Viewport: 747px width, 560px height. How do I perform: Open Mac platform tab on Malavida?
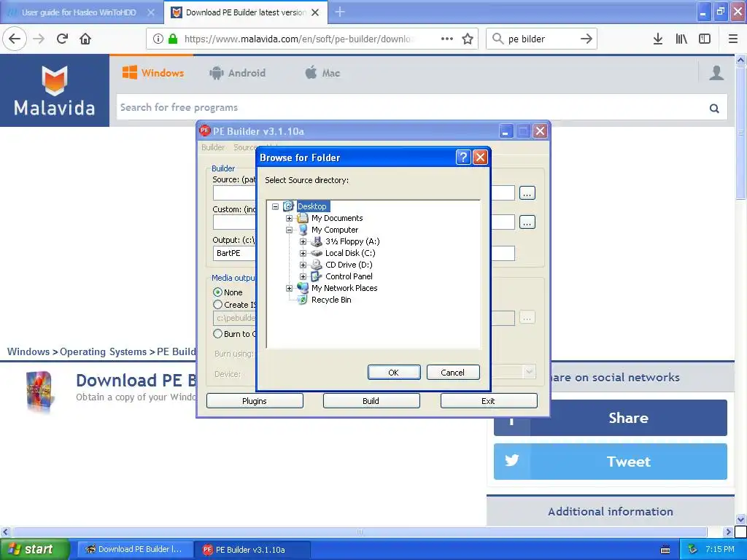click(x=322, y=73)
